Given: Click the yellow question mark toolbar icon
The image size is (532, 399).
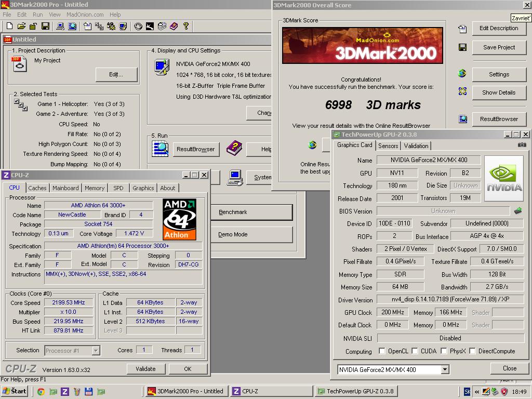Looking at the screenshot, I should click(x=185, y=26).
